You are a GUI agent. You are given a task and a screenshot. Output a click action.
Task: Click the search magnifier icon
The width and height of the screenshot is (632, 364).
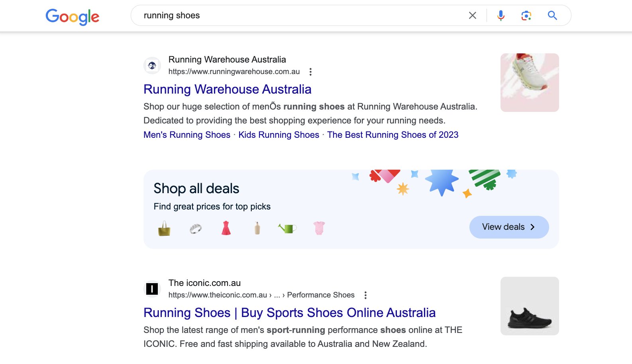(552, 15)
